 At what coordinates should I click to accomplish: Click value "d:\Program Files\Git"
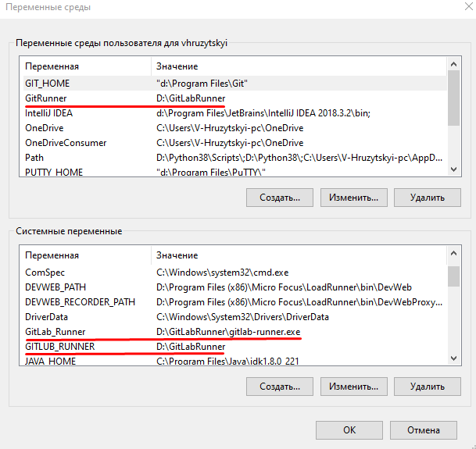202,84
